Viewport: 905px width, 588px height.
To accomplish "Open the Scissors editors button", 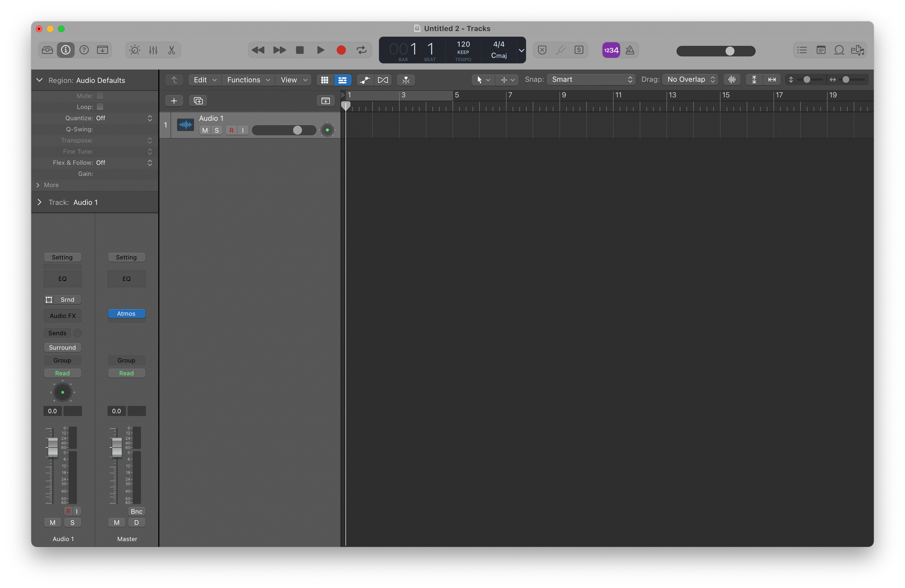I will (171, 50).
